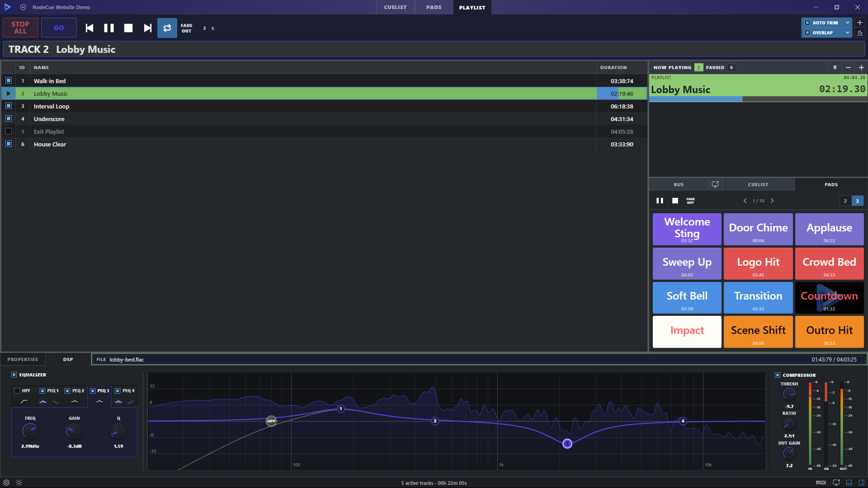Toggle right side panel layout icon
This screenshot has height=488, width=868.
[x=862, y=483]
